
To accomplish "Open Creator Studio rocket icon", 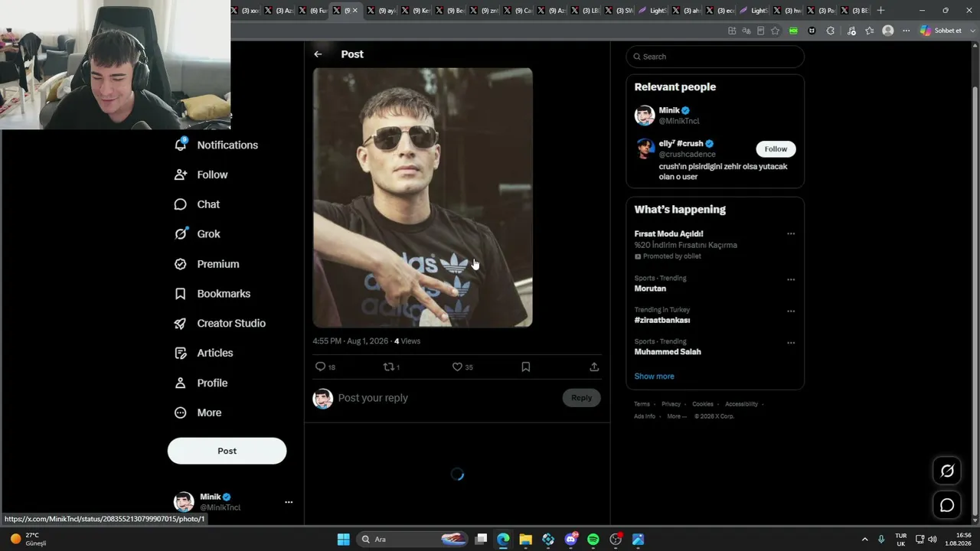I will pyautogui.click(x=181, y=324).
